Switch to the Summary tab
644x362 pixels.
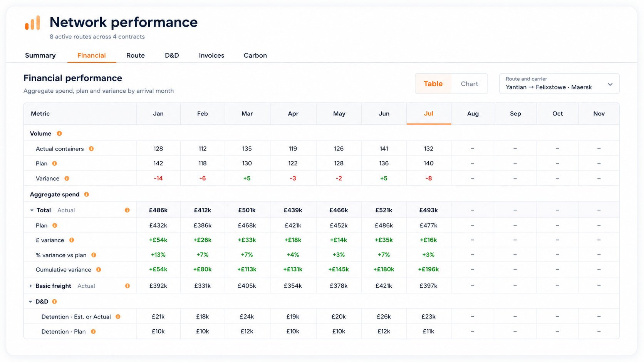click(40, 55)
